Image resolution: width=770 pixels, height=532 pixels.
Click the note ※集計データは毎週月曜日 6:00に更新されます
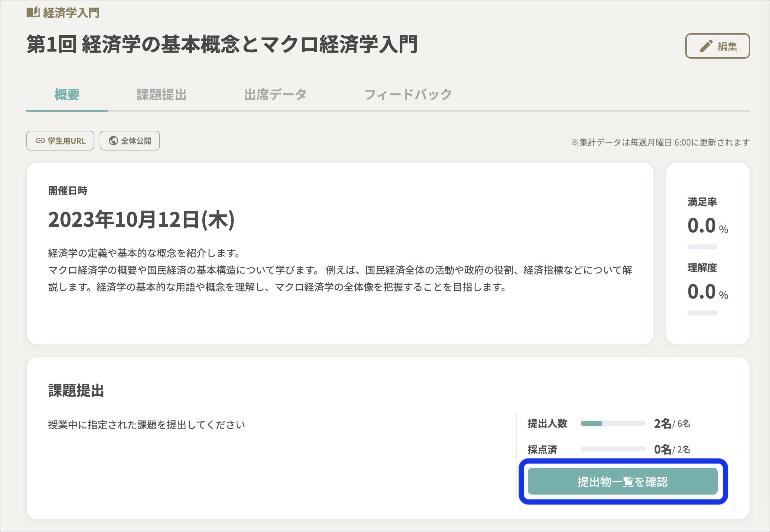click(x=661, y=142)
